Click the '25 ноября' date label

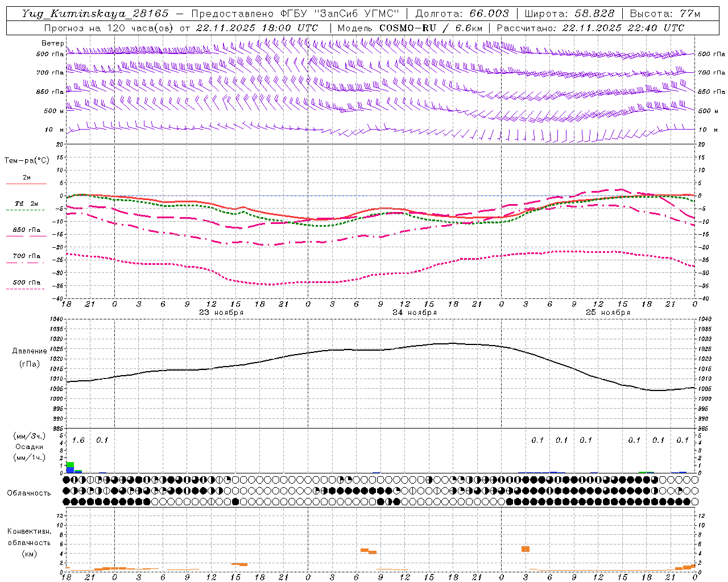pos(608,313)
